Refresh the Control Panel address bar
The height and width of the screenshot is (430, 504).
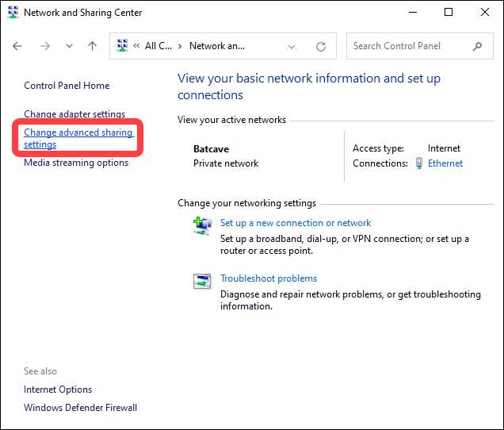coord(320,46)
